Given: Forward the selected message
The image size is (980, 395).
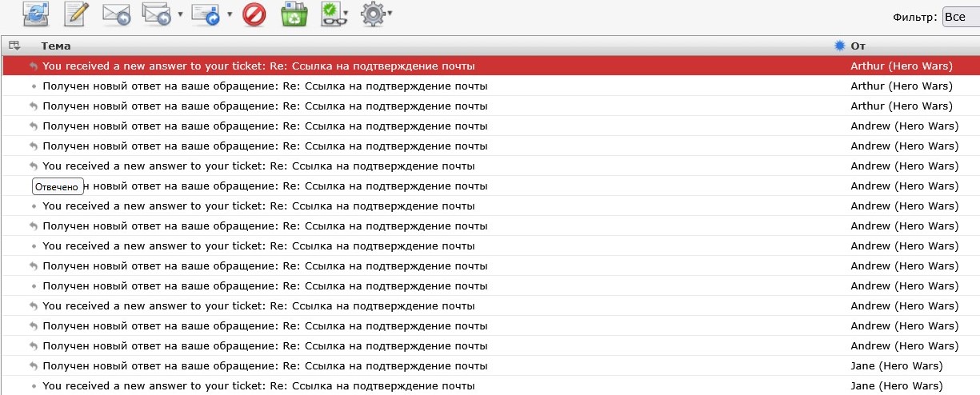Looking at the screenshot, I should (206, 14).
